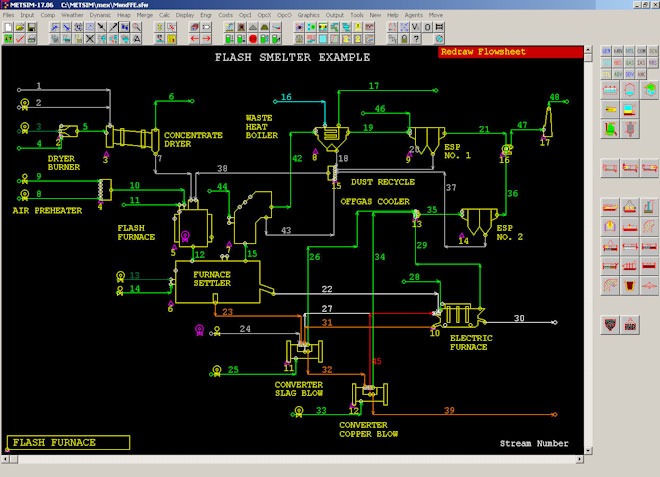
Task: Select the dark shield palette icon
Action: pyautogui.click(x=610, y=325)
